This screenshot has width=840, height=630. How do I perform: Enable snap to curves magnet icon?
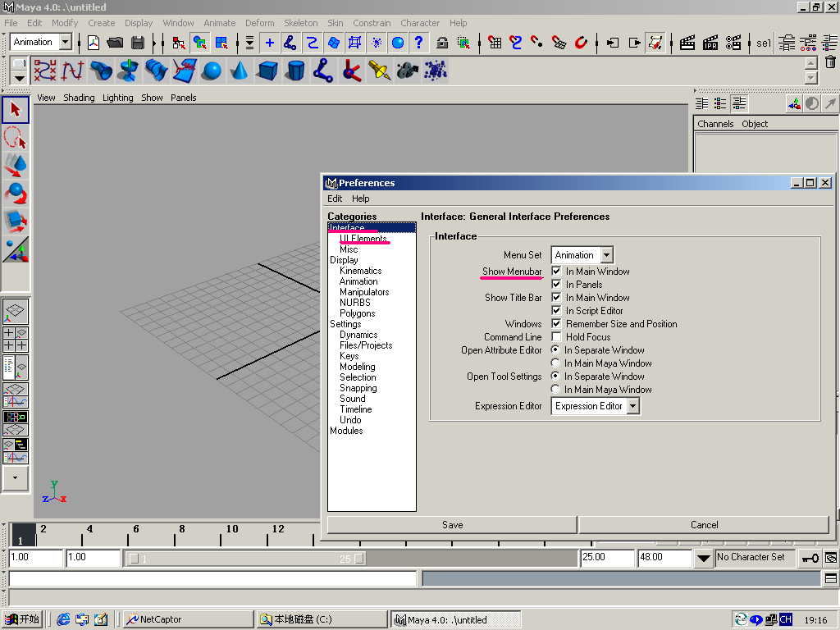pos(516,43)
